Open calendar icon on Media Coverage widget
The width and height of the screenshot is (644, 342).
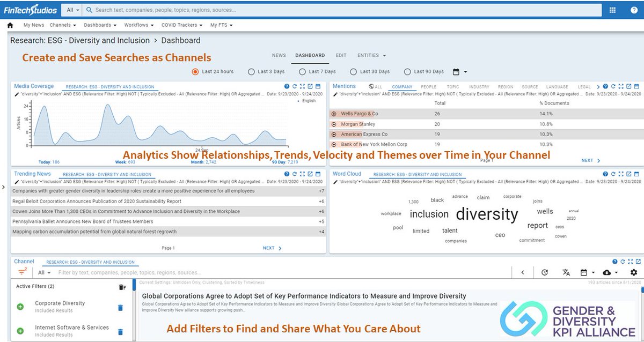(318, 86)
